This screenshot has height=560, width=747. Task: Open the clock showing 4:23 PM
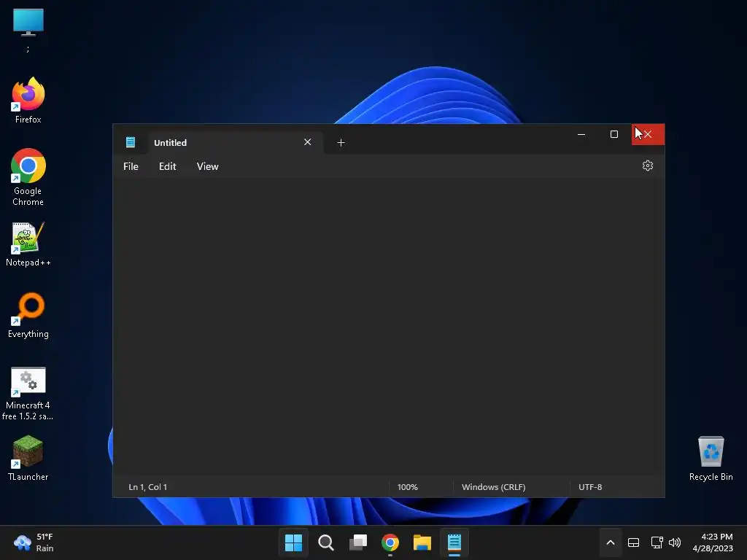click(713, 542)
